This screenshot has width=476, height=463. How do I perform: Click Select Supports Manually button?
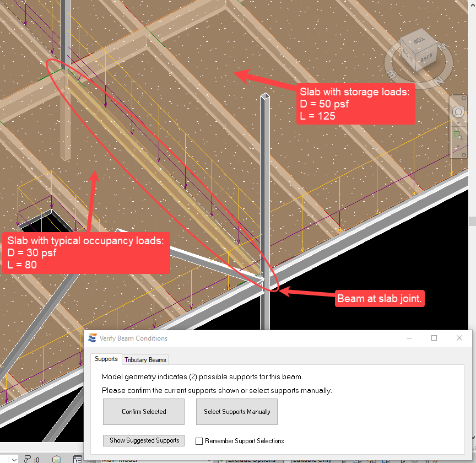pos(237,411)
